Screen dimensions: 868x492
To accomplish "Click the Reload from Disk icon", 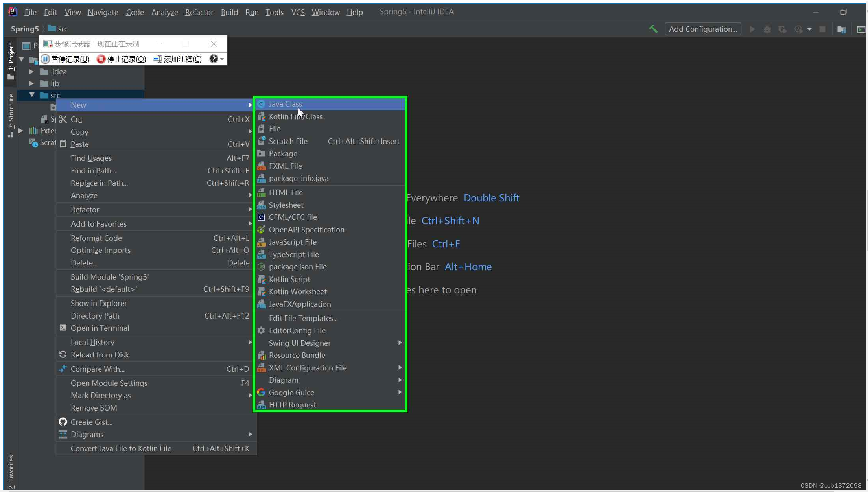I will point(63,355).
